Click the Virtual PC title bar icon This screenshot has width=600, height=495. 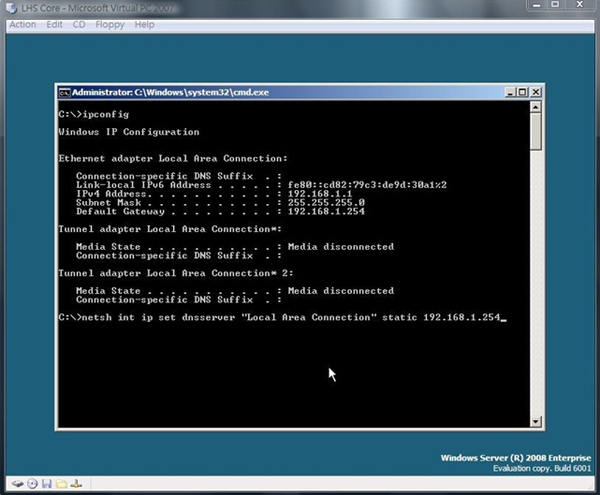click(x=10, y=8)
